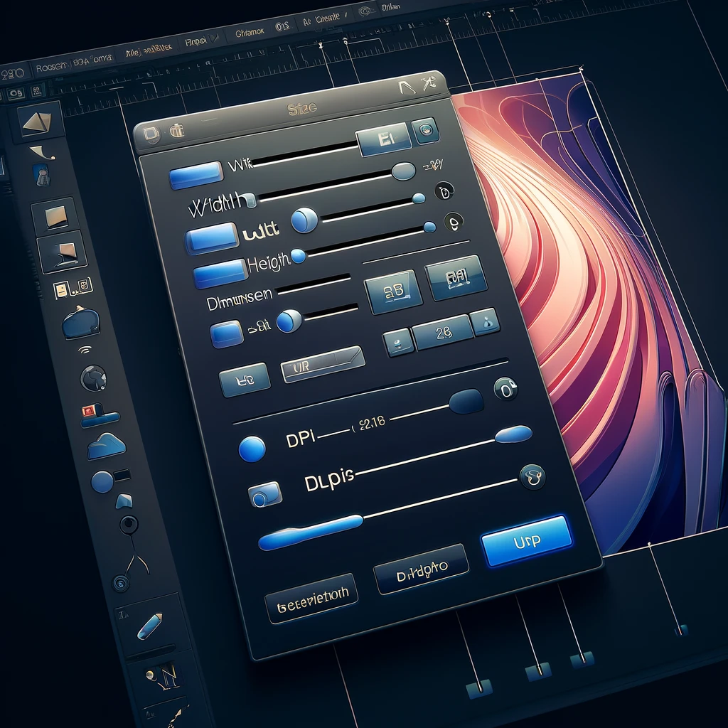Toggle the switch left of DLPIS
The height and width of the screenshot is (728, 728).
264,494
